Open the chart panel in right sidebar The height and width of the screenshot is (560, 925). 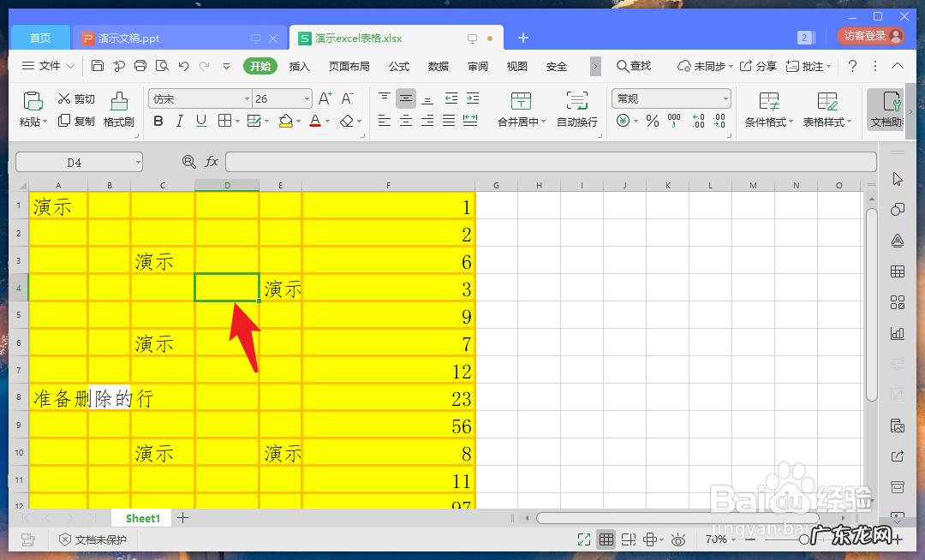897,333
